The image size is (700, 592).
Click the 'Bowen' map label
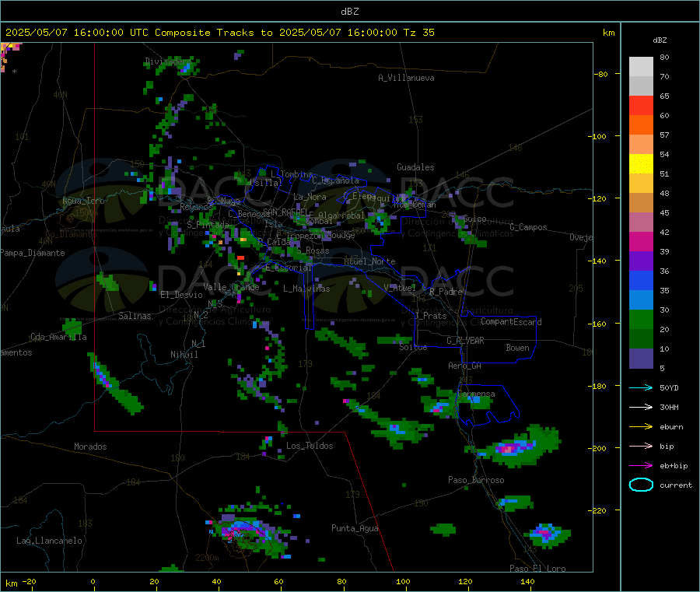(x=517, y=348)
